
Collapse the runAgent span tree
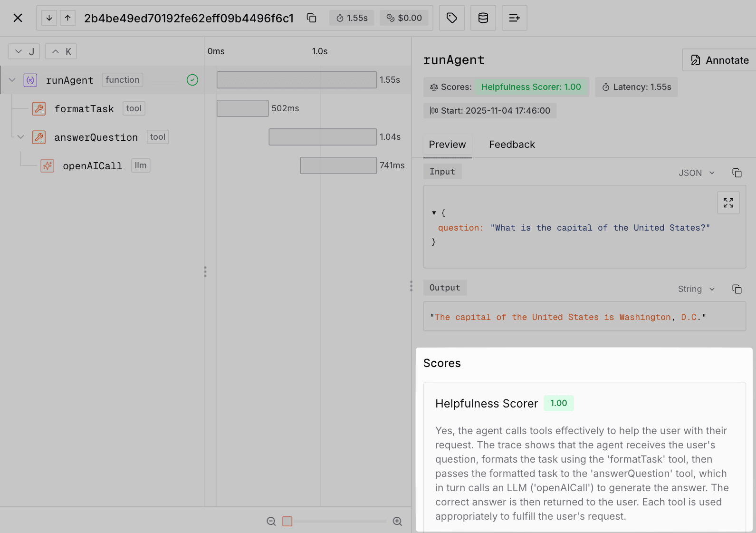(12, 80)
